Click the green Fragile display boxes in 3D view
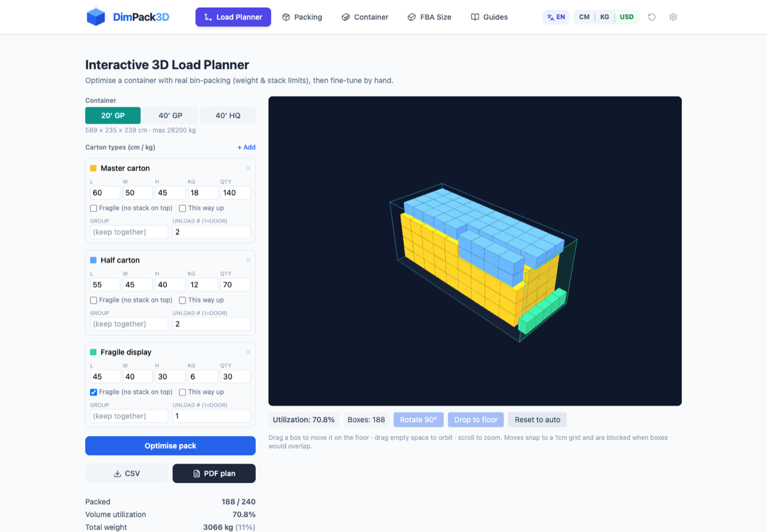767x532 pixels. click(x=542, y=311)
